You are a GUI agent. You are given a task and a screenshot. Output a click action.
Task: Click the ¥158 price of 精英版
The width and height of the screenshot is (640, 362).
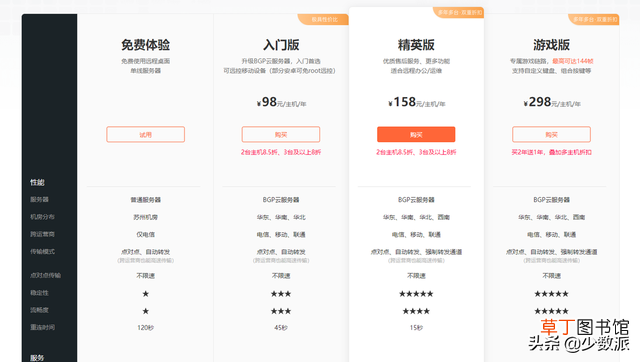[416, 102]
